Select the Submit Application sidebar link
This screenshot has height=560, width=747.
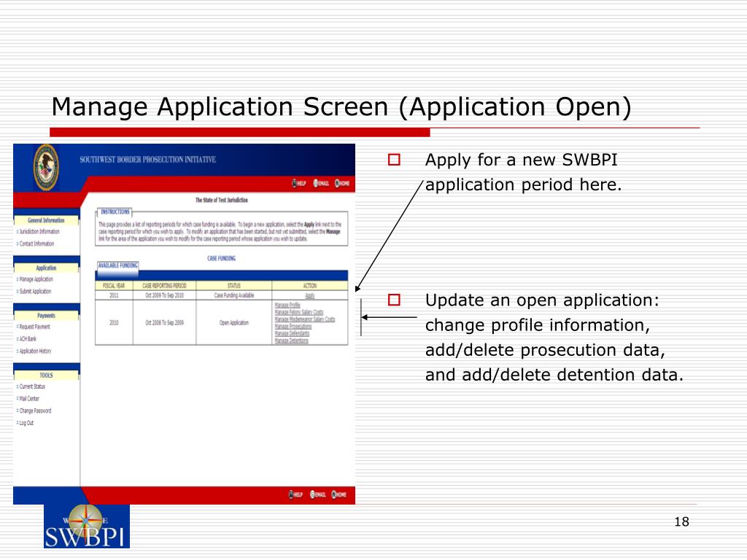coord(35,292)
